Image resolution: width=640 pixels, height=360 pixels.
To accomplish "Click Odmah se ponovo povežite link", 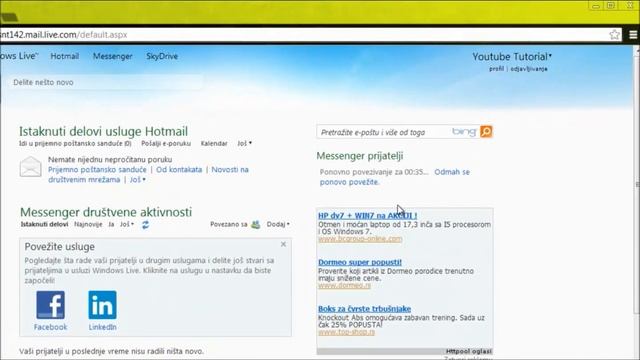I will (395, 177).
